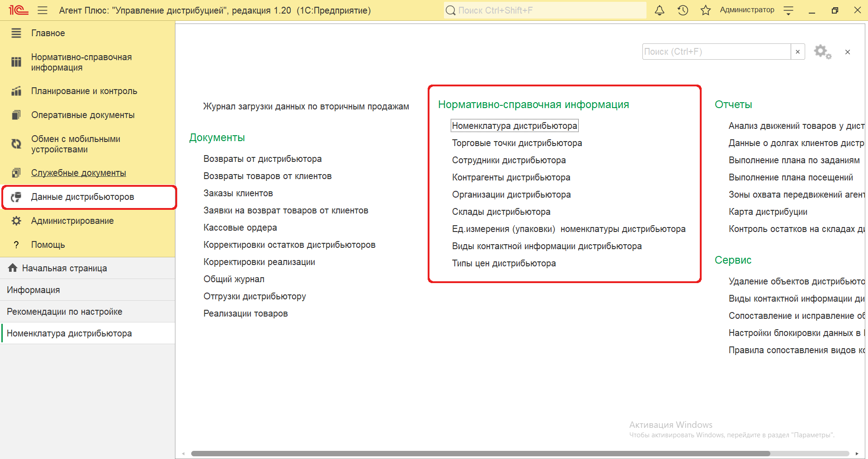The height and width of the screenshot is (459, 868).
Task: Open Типы цен дистрибьютора
Action: pyautogui.click(x=504, y=263)
